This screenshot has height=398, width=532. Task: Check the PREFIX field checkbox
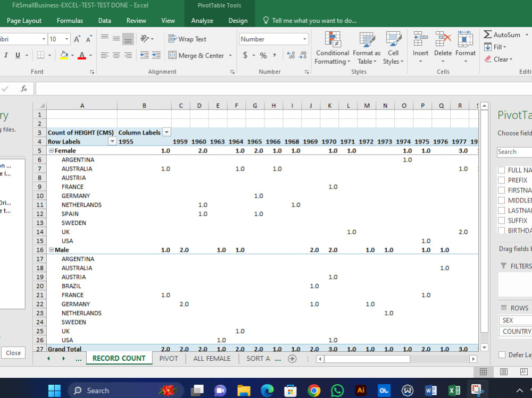point(502,180)
